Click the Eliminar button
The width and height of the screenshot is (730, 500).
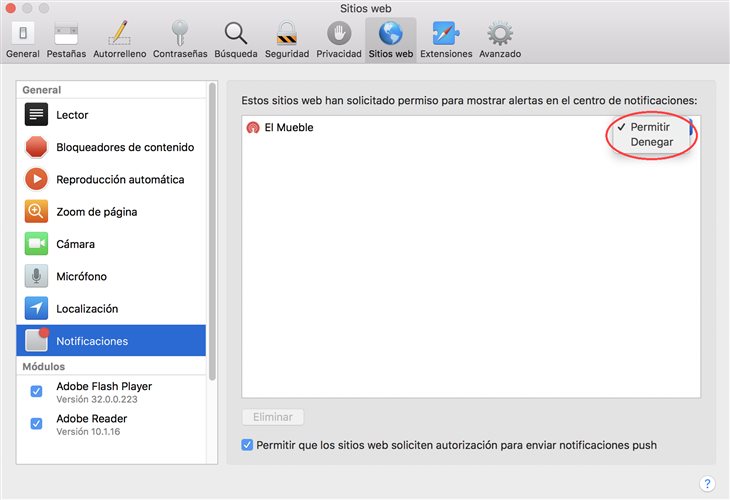click(273, 417)
